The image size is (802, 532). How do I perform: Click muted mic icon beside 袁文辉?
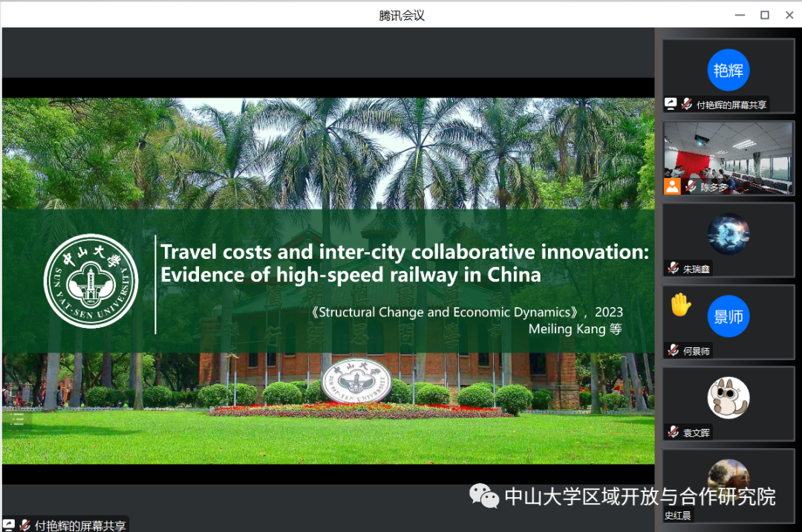[673, 433]
